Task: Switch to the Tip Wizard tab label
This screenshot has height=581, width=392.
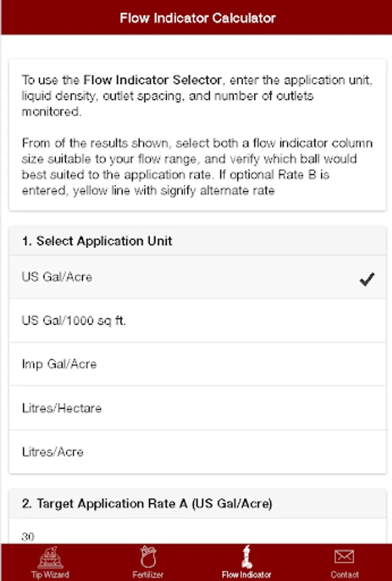Action: coord(50,575)
